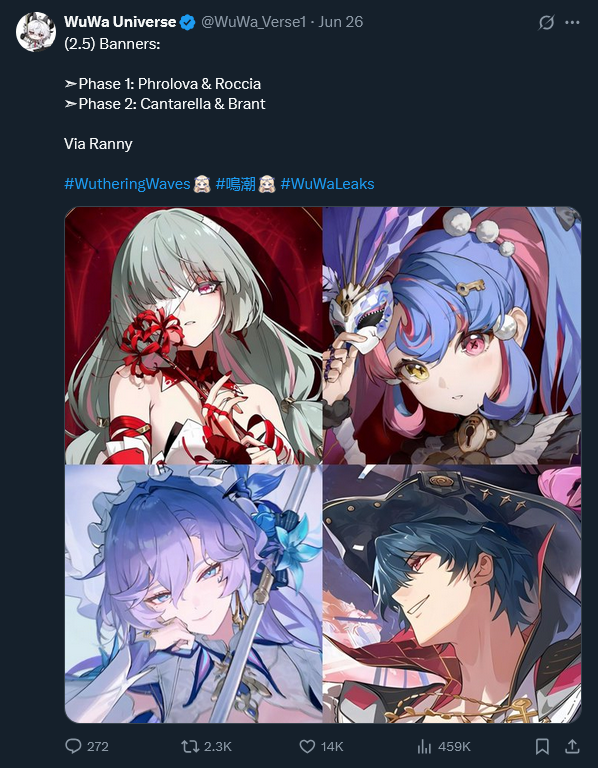
Task: Click the blue verified badge
Action: point(188,23)
